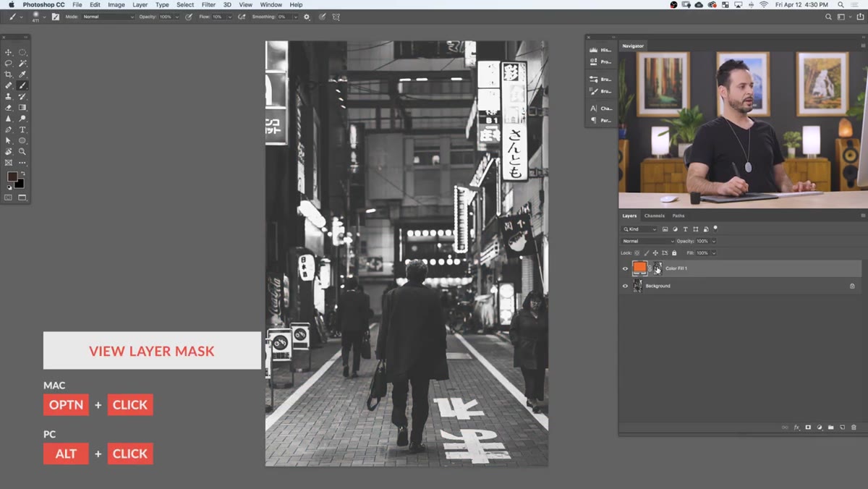This screenshot has width=868, height=489.
Task: Open the brush preset picker dropdown
Action: tap(44, 16)
